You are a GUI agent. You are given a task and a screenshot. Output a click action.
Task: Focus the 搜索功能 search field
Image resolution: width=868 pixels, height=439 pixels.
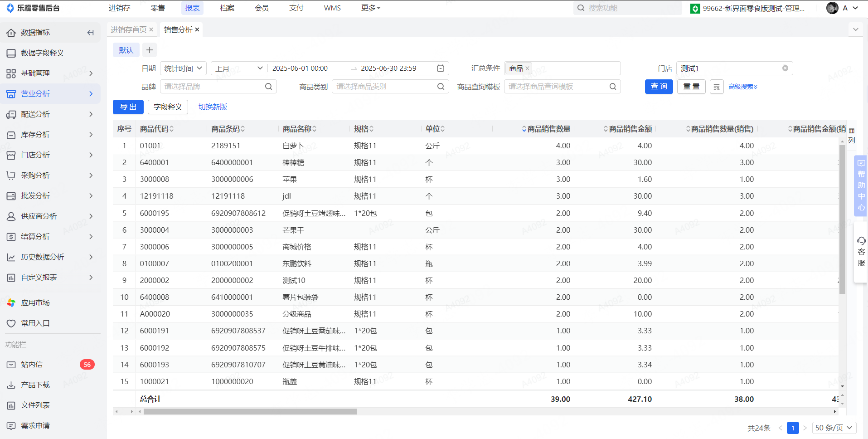point(628,8)
